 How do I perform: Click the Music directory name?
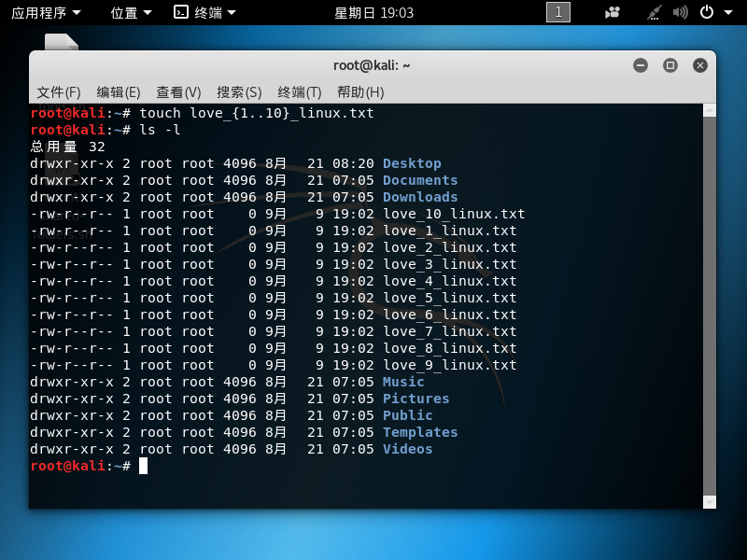coord(403,382)
